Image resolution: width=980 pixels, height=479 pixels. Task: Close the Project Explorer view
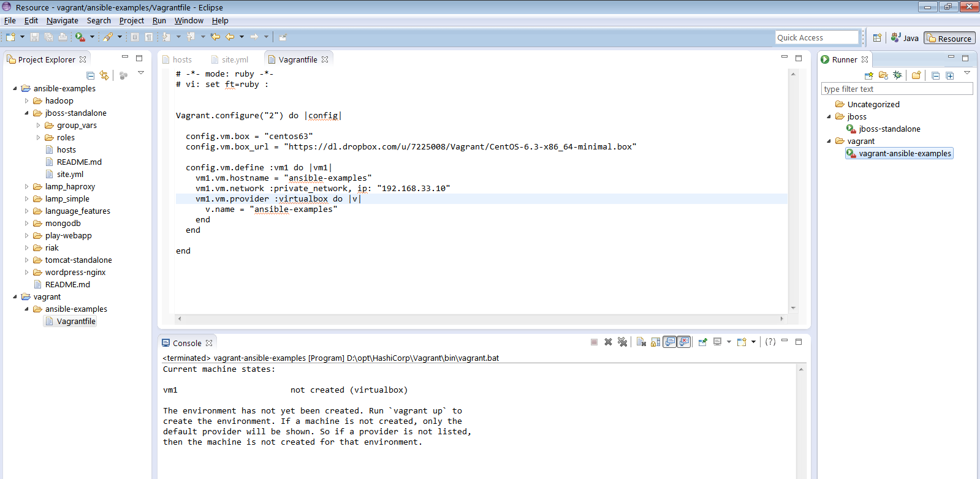coord(83,59)
